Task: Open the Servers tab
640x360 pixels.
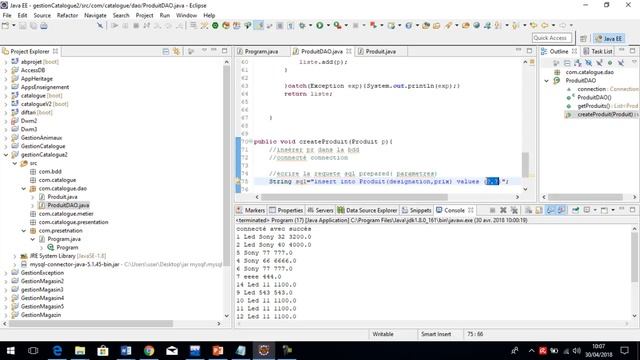Action: pyautogui.click(x=320, y=210)
